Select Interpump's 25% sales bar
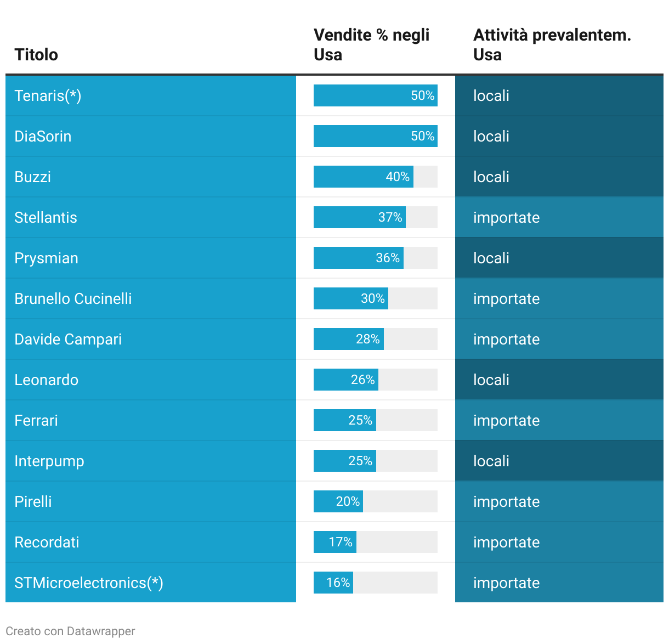The height and width of the screenshot is (644, 669). [x=345, y=461]
